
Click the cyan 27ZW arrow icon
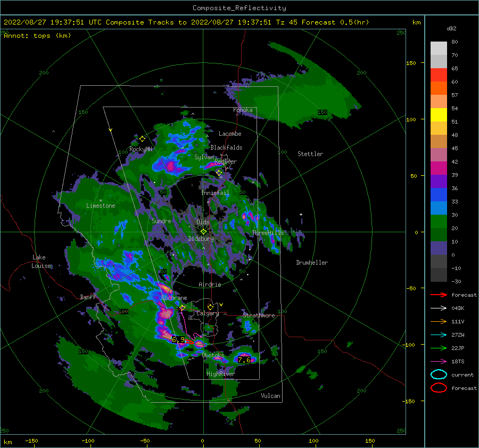(x=439, y=335)
